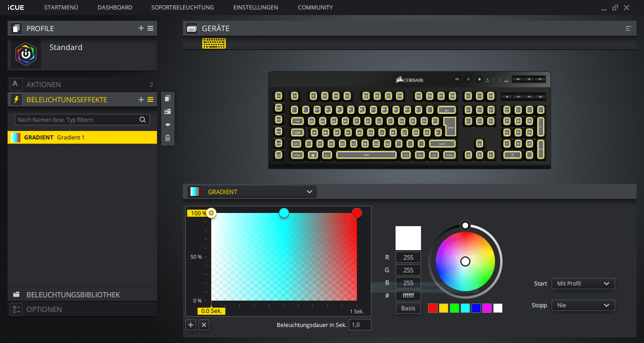The width and height of the screenshot is (644, 343).
Task: Remove gradient stop with X button
Action: 204,325
